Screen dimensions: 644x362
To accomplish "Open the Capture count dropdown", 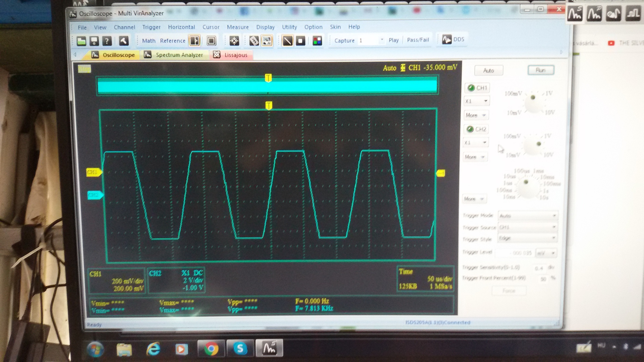I will point(382,40).
